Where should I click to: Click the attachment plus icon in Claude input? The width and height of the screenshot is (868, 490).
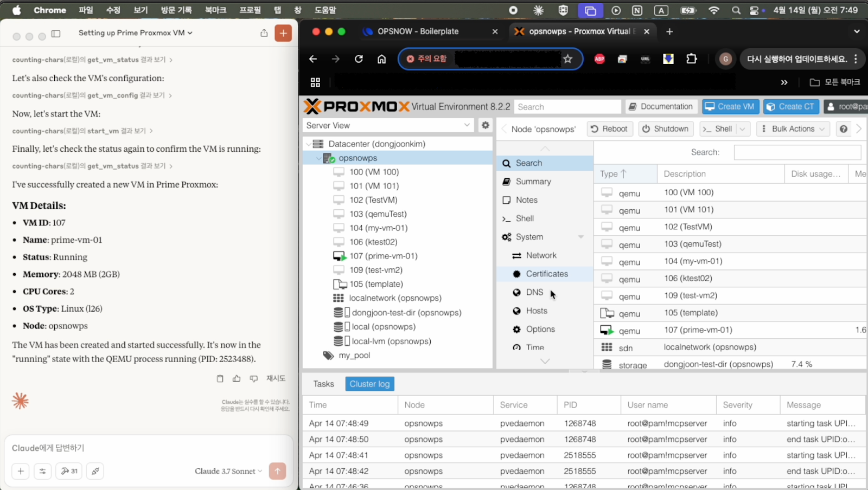click(21, 471)
